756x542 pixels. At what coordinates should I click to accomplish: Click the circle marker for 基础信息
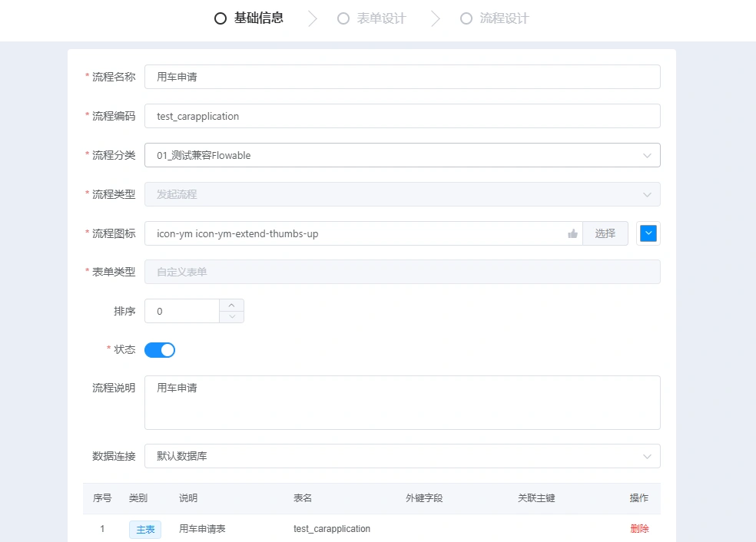pyautogui.click(x=220, y=18)
